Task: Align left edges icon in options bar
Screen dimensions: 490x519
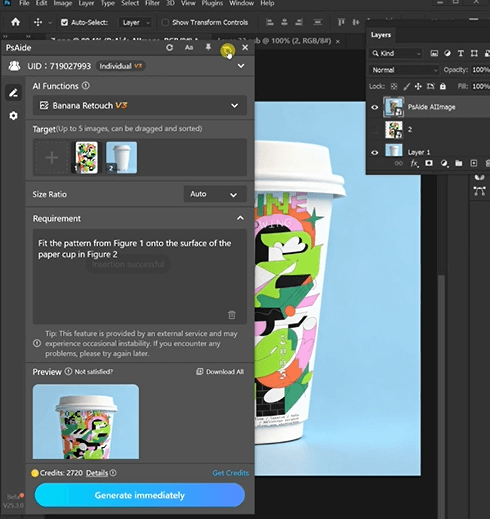Action: pos(270,22)
